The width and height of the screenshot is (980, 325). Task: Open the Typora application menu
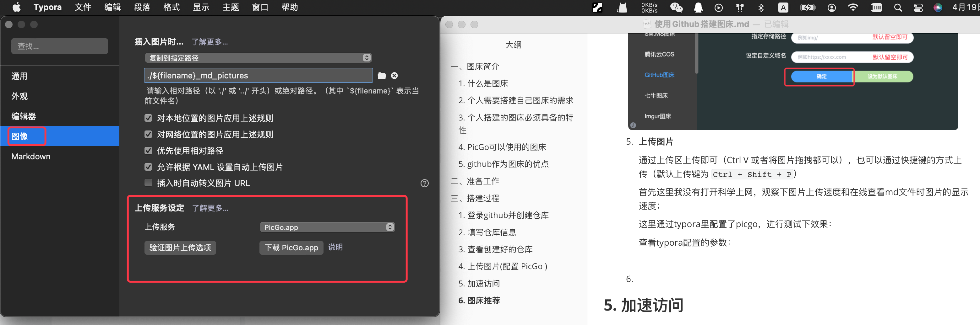(x=47, y=7)
